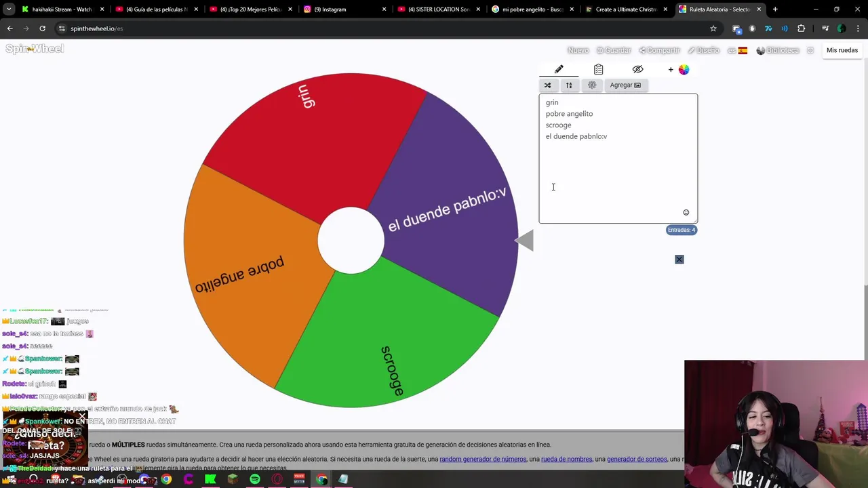Switch to the mi pobre angelito search tab
This screenshot has width=868, height=488.
pyautogui.click(x=533, y=9)
